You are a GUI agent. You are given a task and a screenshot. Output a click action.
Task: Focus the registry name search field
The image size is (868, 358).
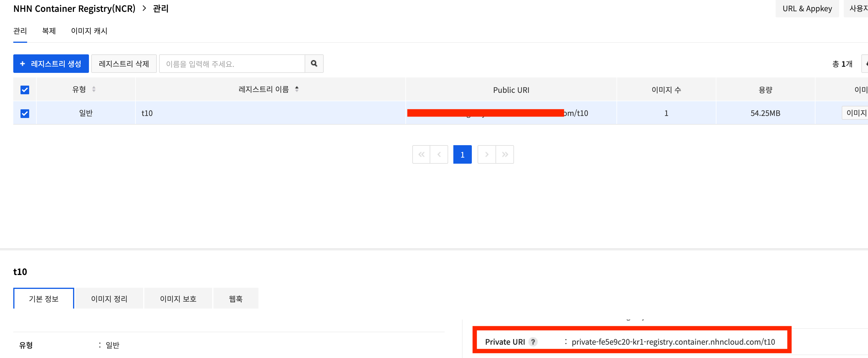pyautogui.click(x=232, y=64)
